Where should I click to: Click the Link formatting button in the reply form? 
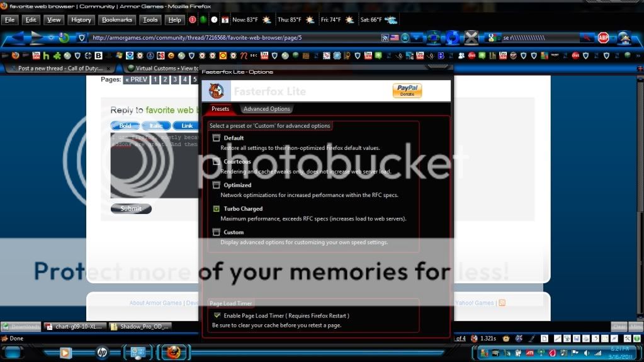(x=187, y=126)
